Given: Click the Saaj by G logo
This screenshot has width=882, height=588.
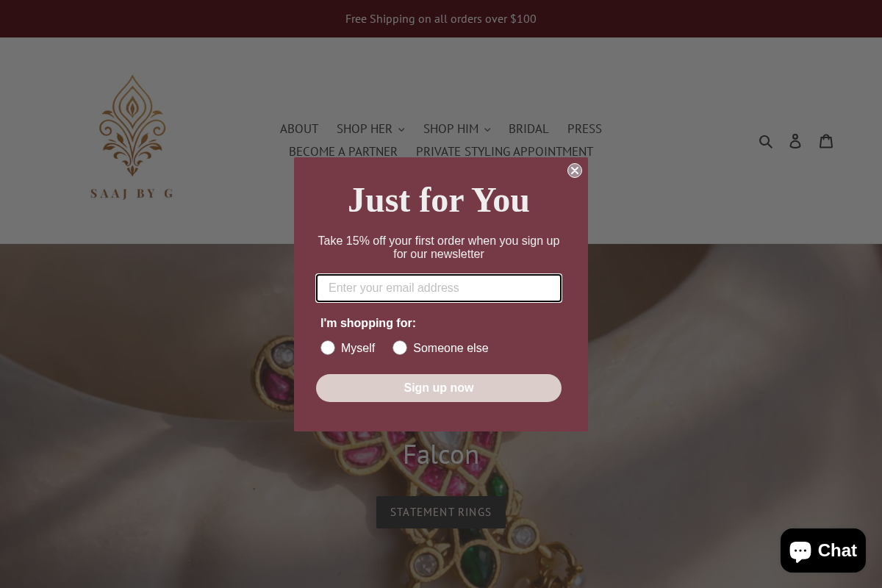Looking at the screenshot, I should (x=132, y=137).
